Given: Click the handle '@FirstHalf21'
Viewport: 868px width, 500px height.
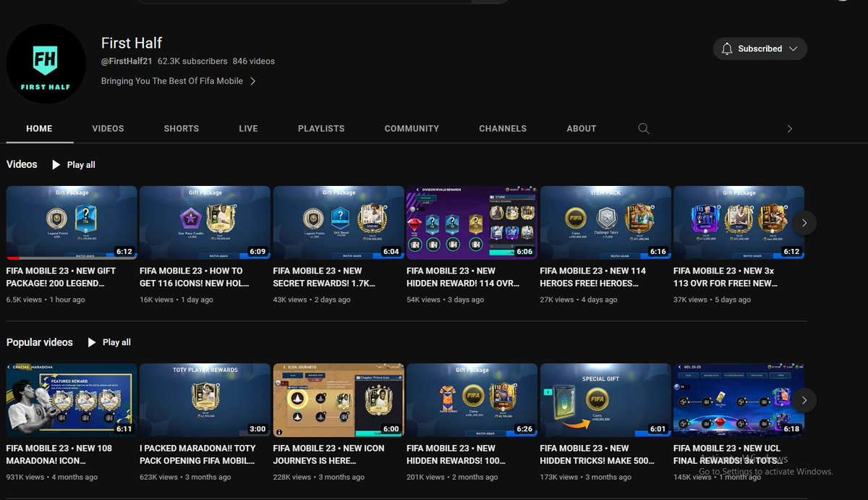Looking at the screenshot, I should [x=127, y=62].
